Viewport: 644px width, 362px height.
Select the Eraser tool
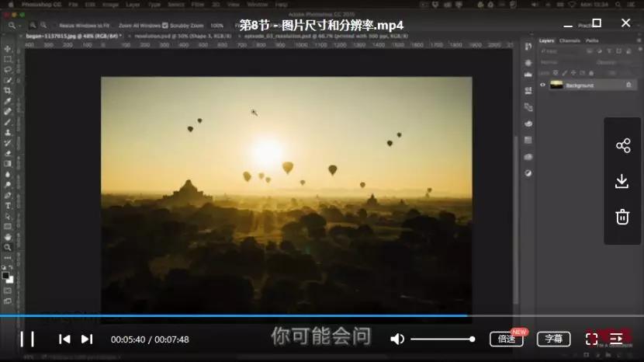coord(8,154)
